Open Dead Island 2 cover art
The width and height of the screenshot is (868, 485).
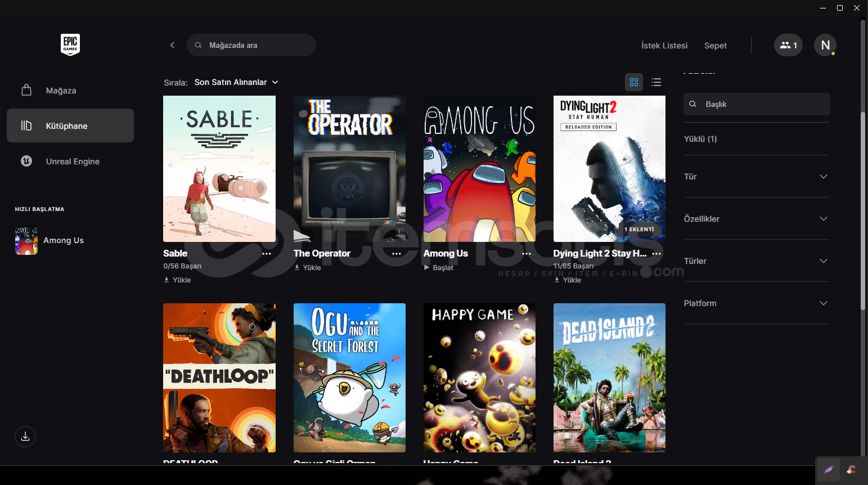[x=609, y=378]
